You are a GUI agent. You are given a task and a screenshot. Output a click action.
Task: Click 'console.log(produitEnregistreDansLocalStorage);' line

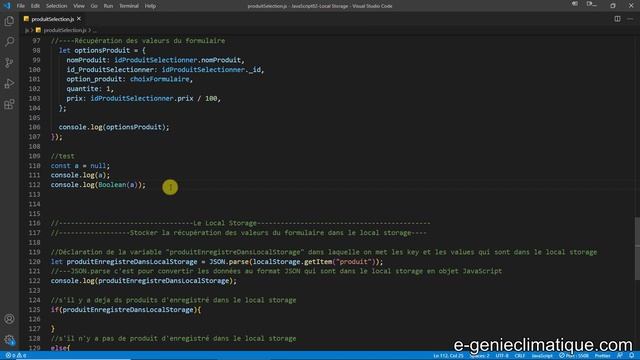click(x=144, y=281)
